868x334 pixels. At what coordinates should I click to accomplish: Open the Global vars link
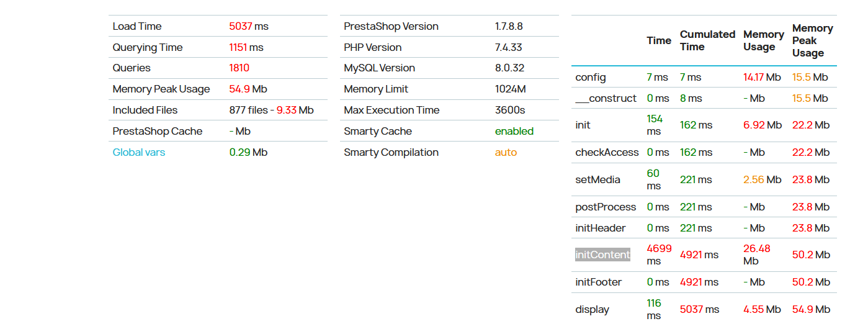(139, 152)
